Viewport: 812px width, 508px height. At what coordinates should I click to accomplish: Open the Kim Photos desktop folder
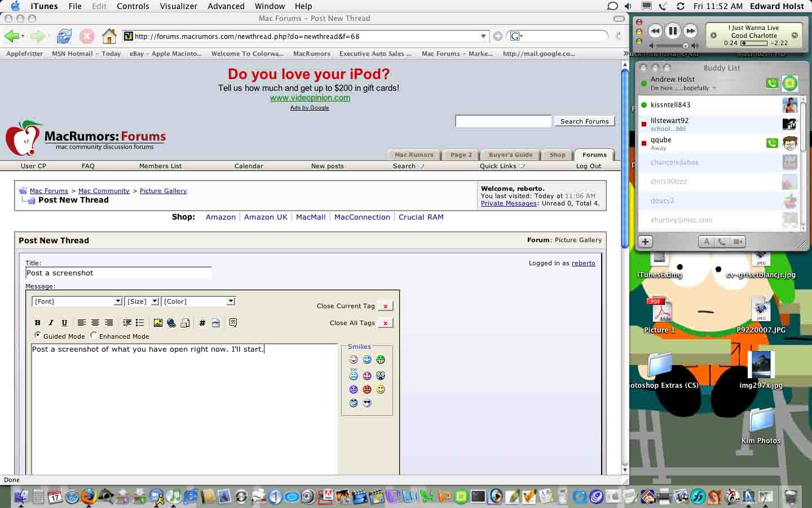pos(761,427)
